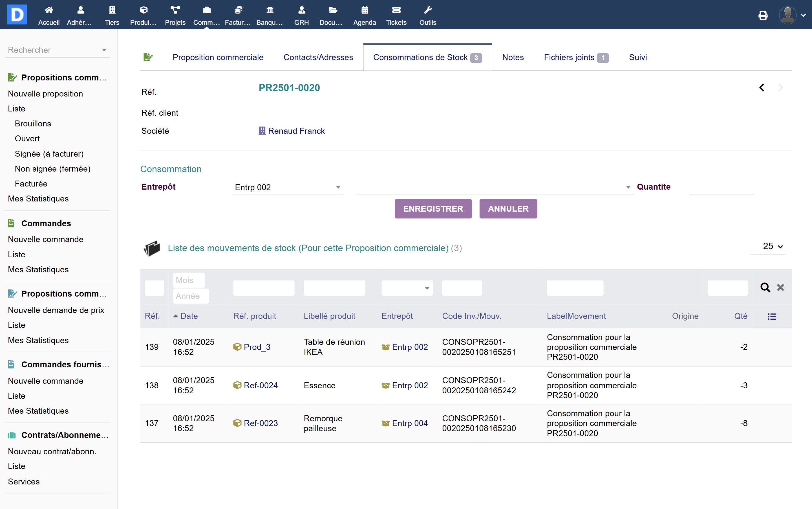Switch to the Contacts/Adresses tab
Image resolution: width=812 pixels, height=509 pixels.
[x=318, y=57]
